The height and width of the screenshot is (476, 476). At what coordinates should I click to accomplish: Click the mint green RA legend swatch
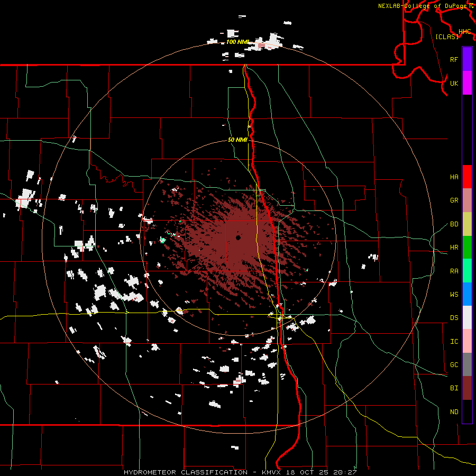tap(467, 271)
